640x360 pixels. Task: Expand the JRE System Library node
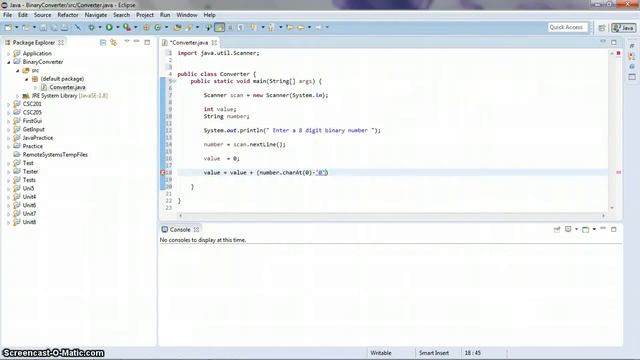point(18,96)
